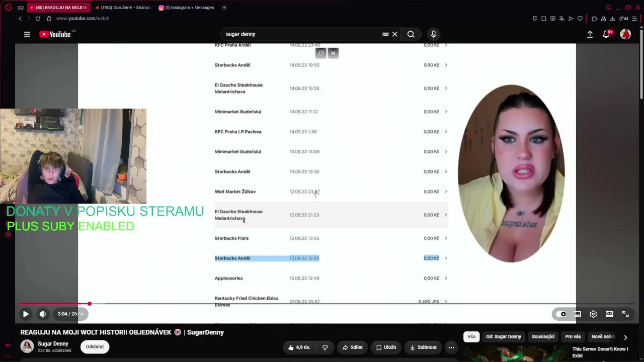
Task: Open the account avatar menu
Action: coord(625,34)
